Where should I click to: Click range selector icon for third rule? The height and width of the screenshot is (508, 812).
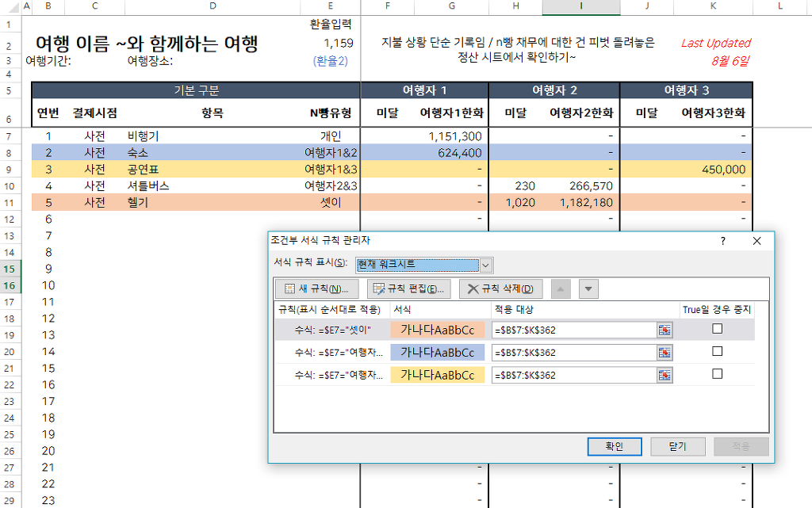(x=665, y=375)
